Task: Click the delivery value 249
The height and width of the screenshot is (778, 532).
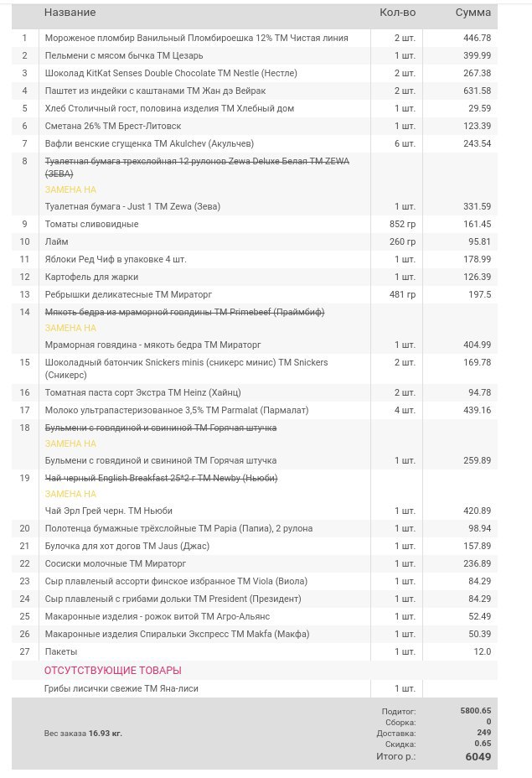Action: [484, 733]
